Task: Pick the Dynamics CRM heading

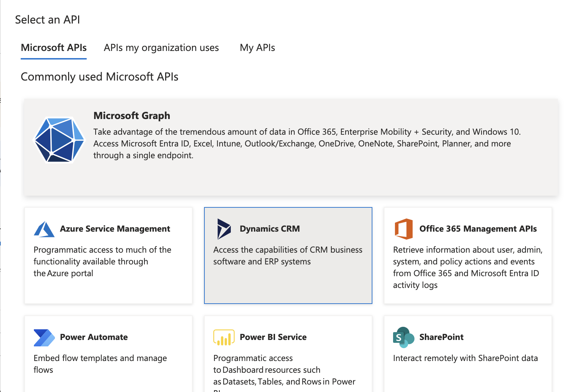Action: 270,229
